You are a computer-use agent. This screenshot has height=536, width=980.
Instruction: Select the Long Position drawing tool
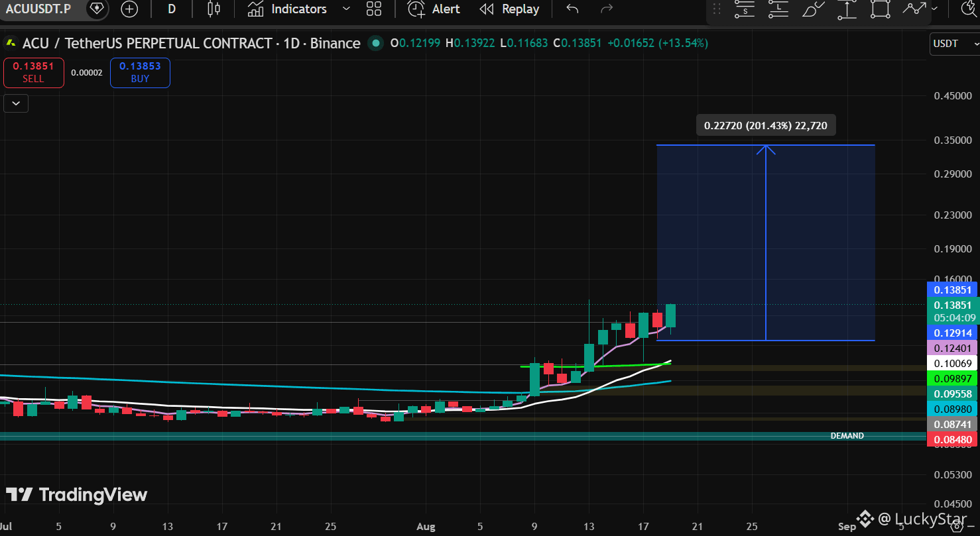point(778,9)
